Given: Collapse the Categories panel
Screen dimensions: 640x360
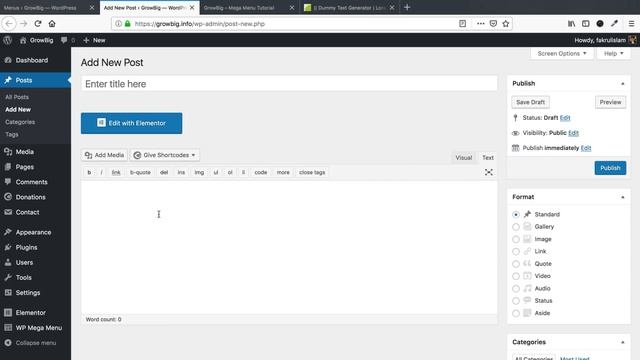Looking at the screenshot, I should pos(622,342).
